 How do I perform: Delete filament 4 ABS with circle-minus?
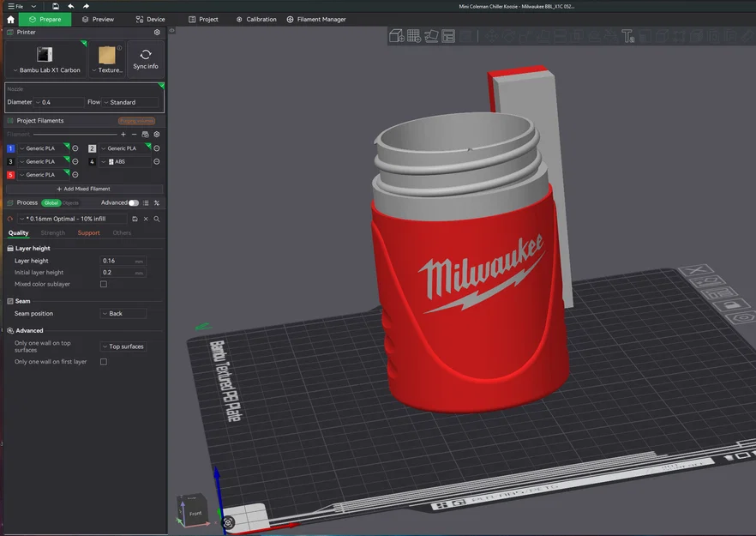tap(157, 161)
